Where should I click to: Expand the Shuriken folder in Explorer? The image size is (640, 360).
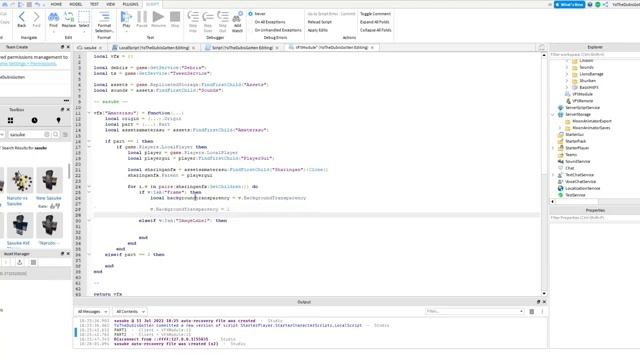click(567, 81)
